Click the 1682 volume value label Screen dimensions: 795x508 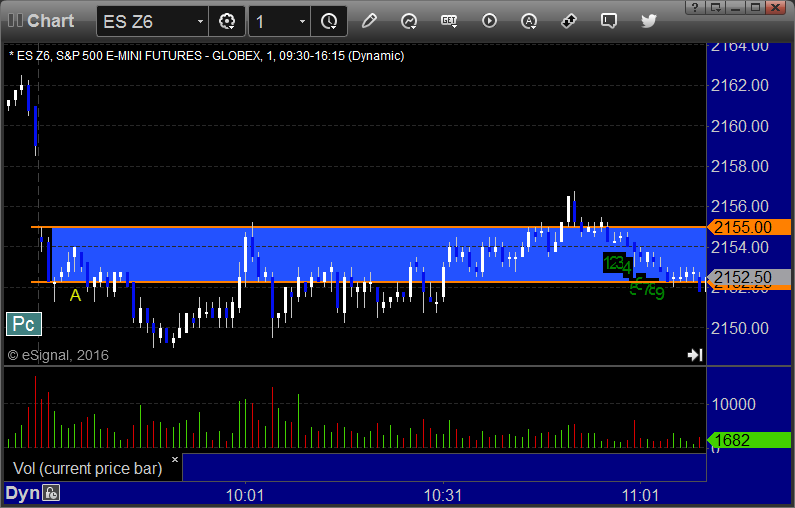point(749,440)
